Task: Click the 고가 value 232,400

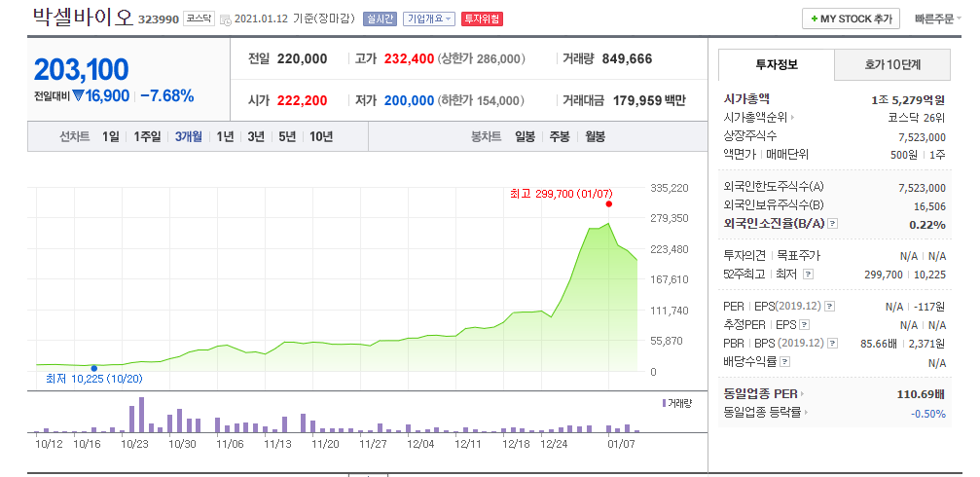Action: [409, 58]
